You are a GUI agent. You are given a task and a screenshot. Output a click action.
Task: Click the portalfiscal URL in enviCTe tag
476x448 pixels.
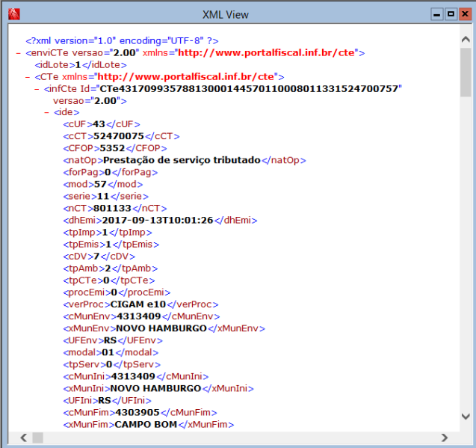(x=266, y=52)
